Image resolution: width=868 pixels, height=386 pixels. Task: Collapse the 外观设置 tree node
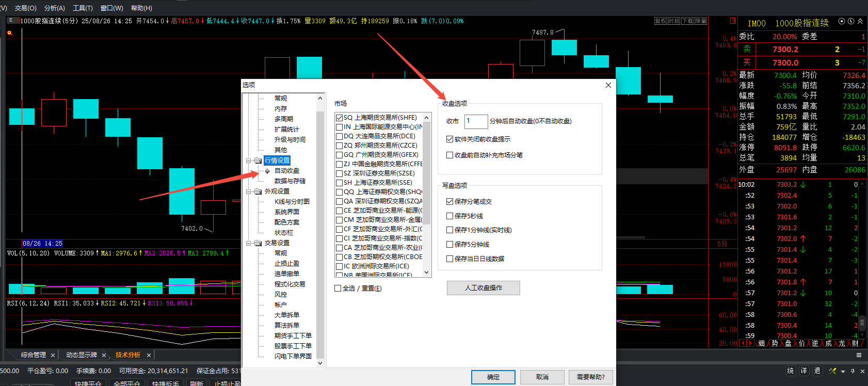[249, 191]
